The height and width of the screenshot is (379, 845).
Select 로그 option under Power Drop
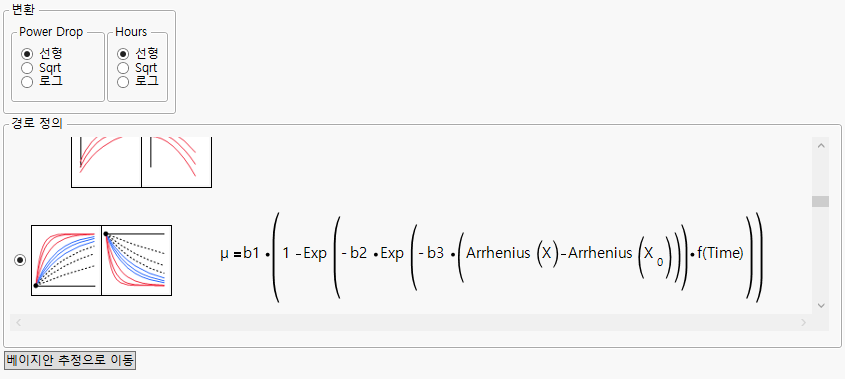click(41, 82)
